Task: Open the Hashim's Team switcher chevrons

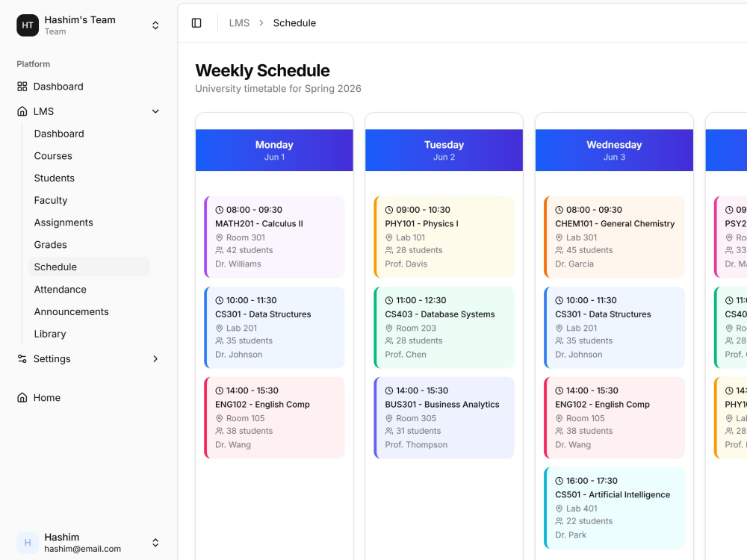Action: pos(155,25)
